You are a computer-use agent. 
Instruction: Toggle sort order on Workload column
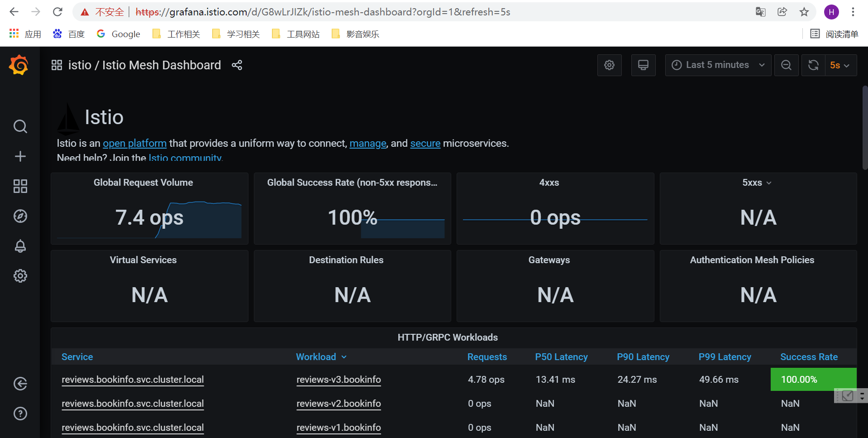tap(321, 357)
